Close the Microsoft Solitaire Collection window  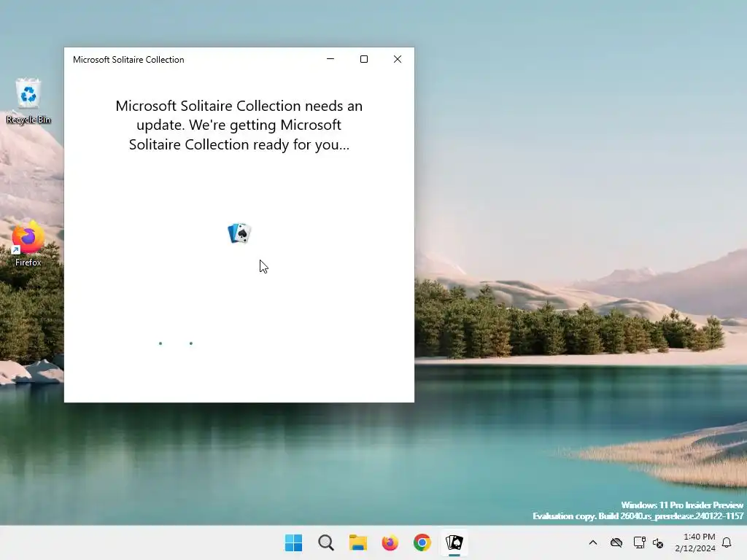398,59
